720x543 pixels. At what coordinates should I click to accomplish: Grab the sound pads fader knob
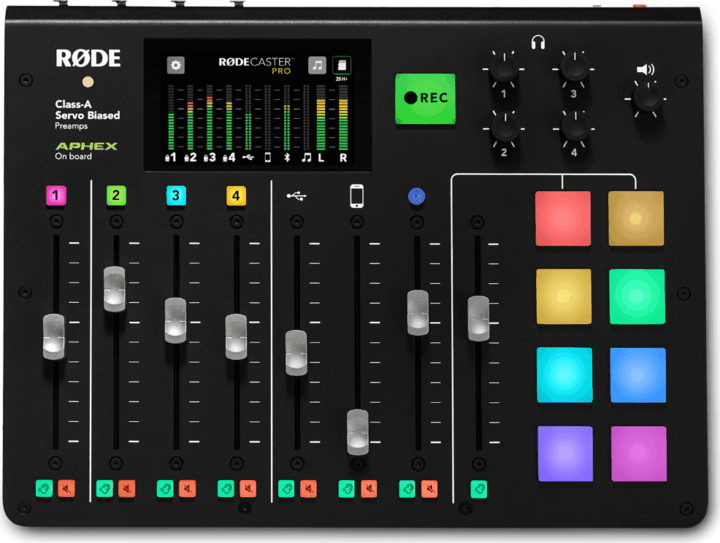(478, 319)
